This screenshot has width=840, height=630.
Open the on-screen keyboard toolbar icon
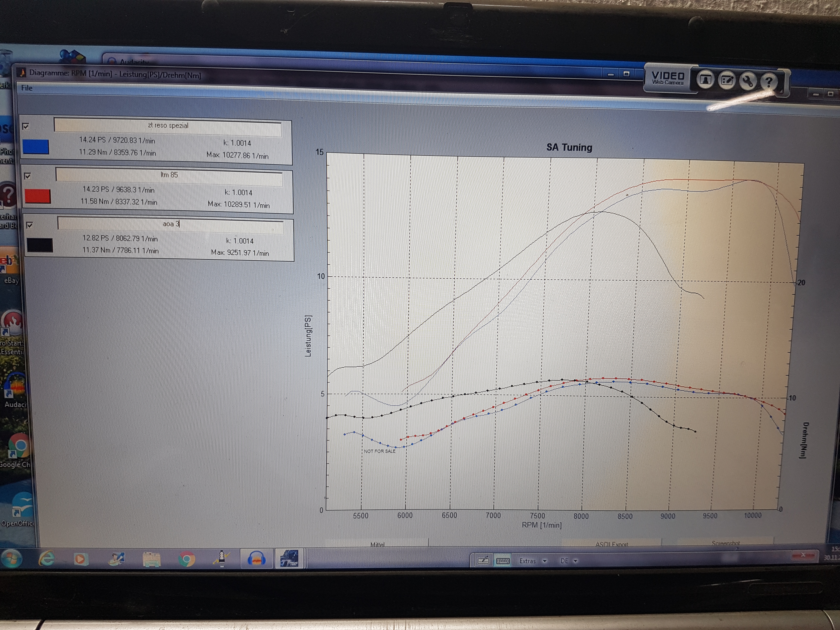coord(503,561)
